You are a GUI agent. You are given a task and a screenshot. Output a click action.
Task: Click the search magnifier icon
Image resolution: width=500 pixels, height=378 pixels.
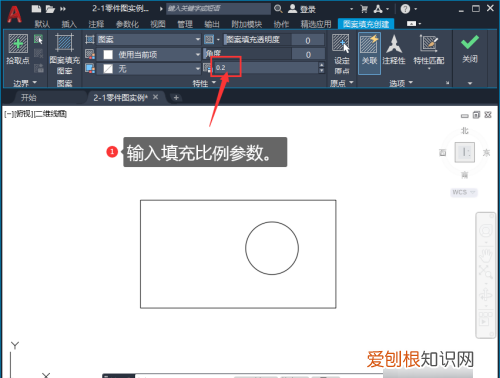pos(278,9)
